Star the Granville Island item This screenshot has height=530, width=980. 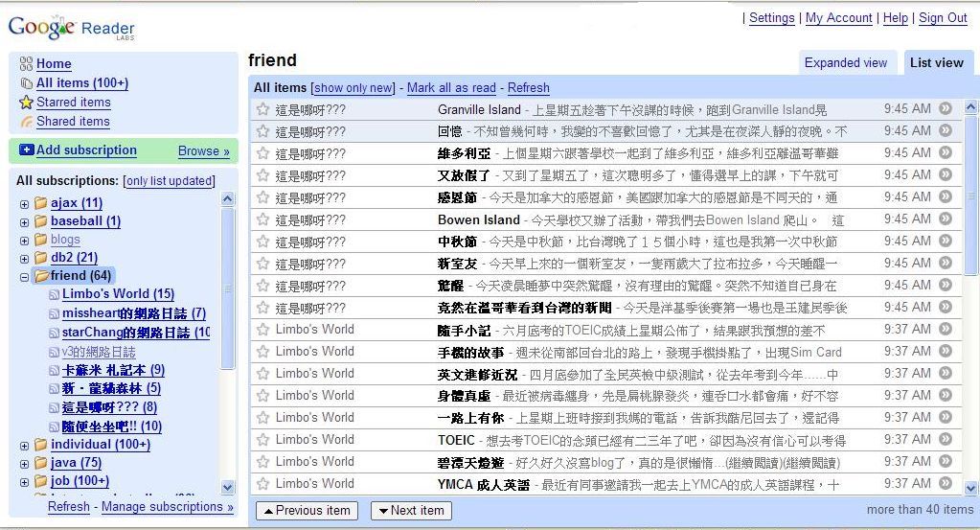coord(262,109)
